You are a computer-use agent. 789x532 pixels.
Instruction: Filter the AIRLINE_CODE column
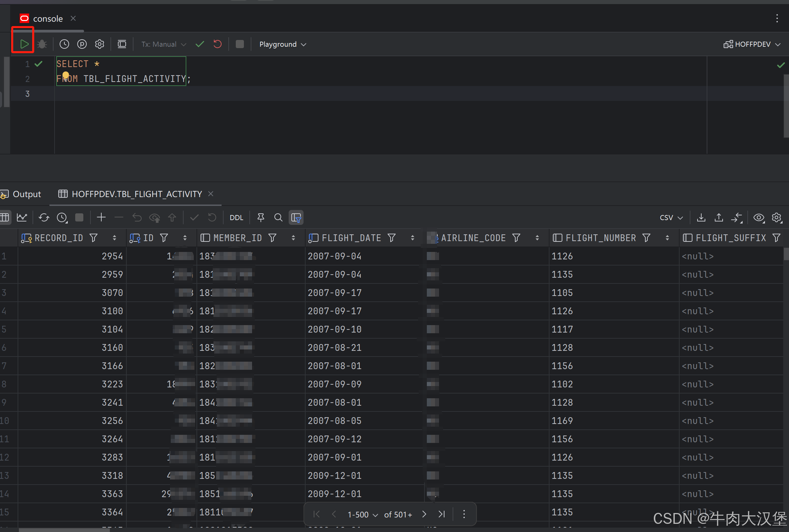point(516,238)
